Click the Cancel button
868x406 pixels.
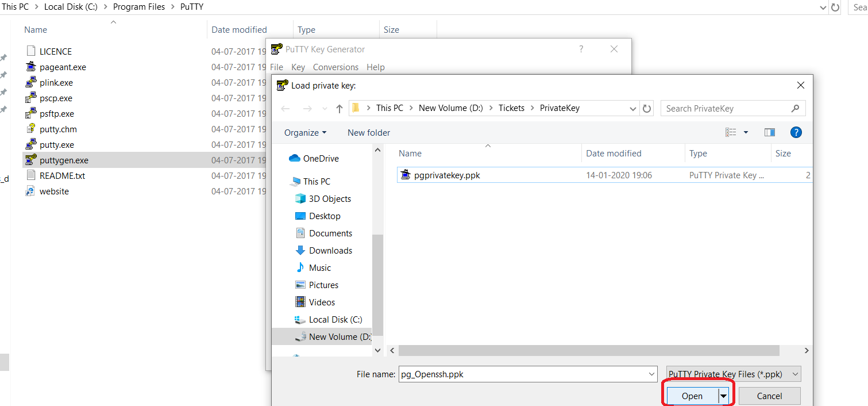769,396
